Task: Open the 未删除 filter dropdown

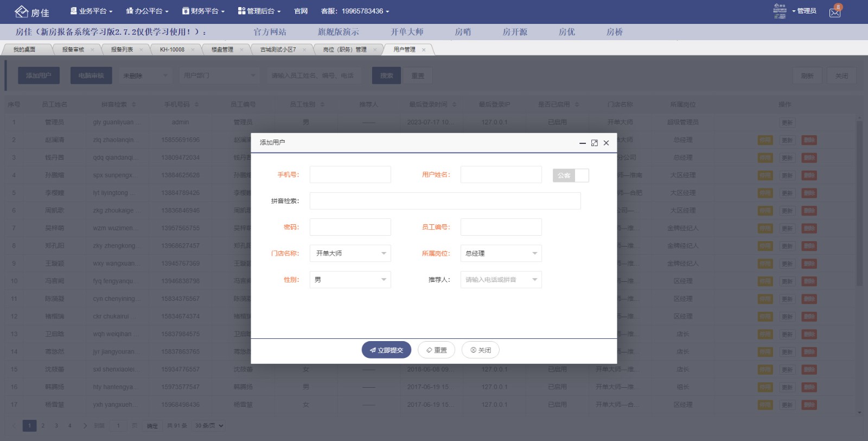Action: pos(145,76)
